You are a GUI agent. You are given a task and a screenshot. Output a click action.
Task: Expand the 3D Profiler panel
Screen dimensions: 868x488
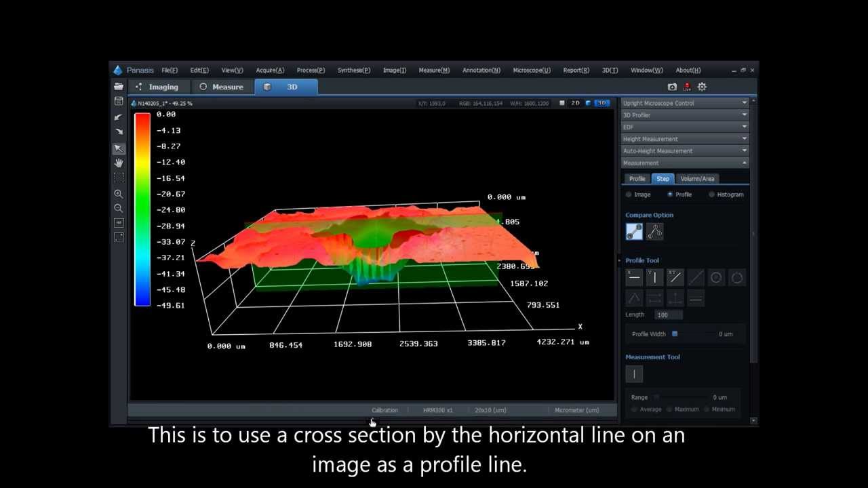685,115
